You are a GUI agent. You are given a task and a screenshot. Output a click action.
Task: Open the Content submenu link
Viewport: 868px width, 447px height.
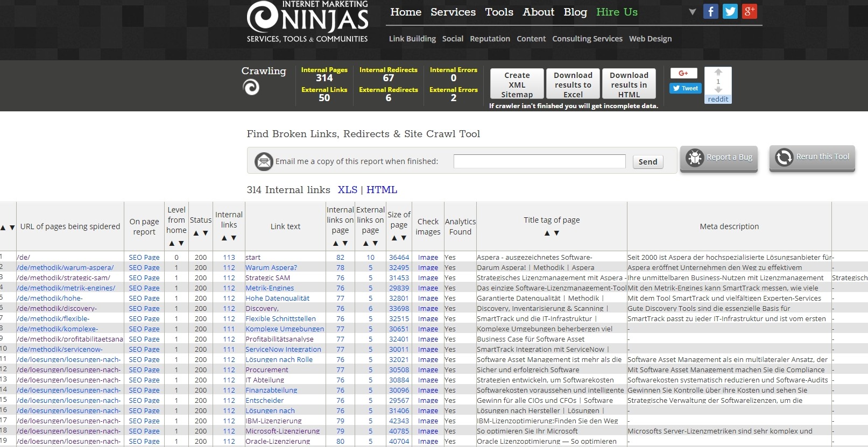coord(531,39)
